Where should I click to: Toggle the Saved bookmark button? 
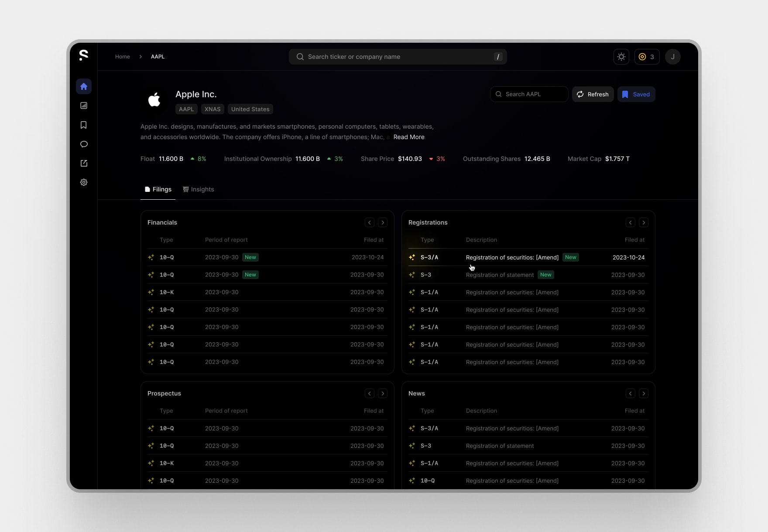click(x=636, y=94)
